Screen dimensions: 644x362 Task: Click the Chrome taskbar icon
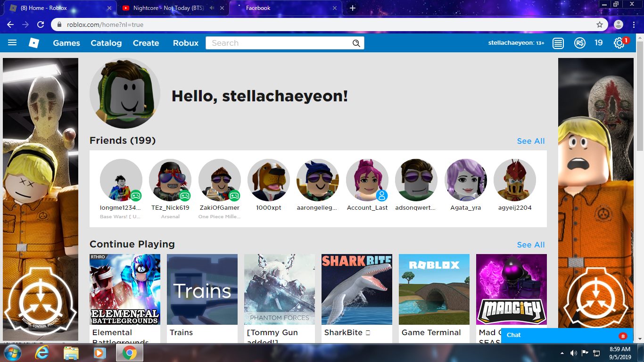pos(130,353)
